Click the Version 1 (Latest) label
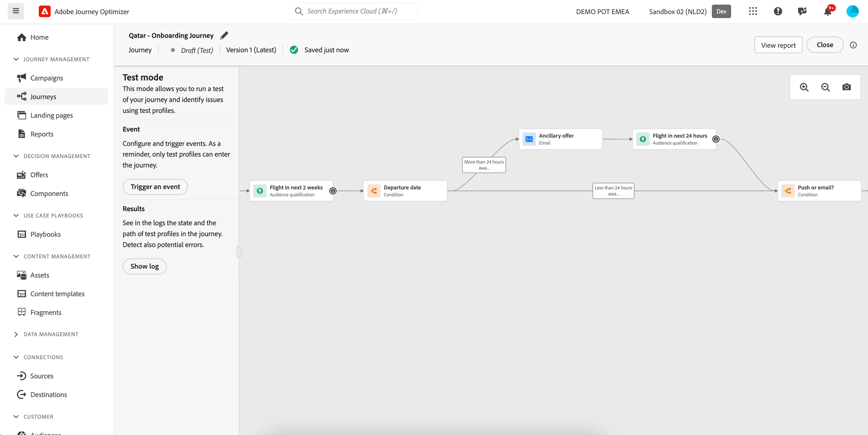The height and width of the screenshot is (435, 868). pos(251,50)
